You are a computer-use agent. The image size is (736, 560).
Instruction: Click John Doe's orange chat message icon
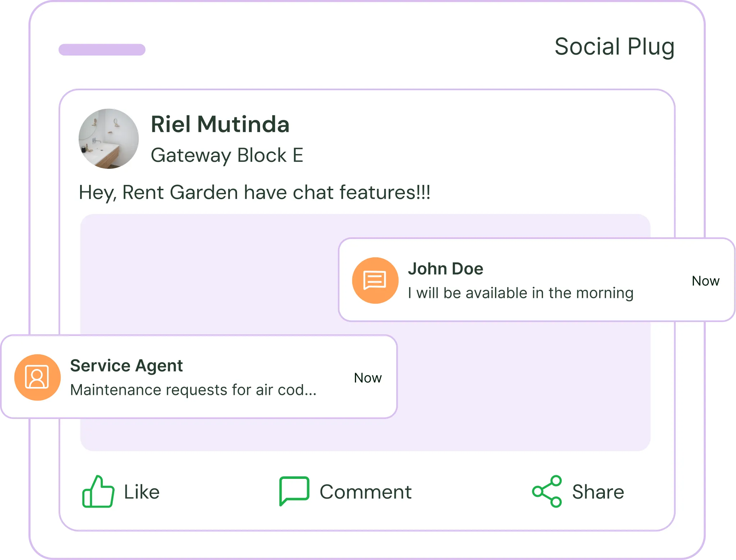375,280
